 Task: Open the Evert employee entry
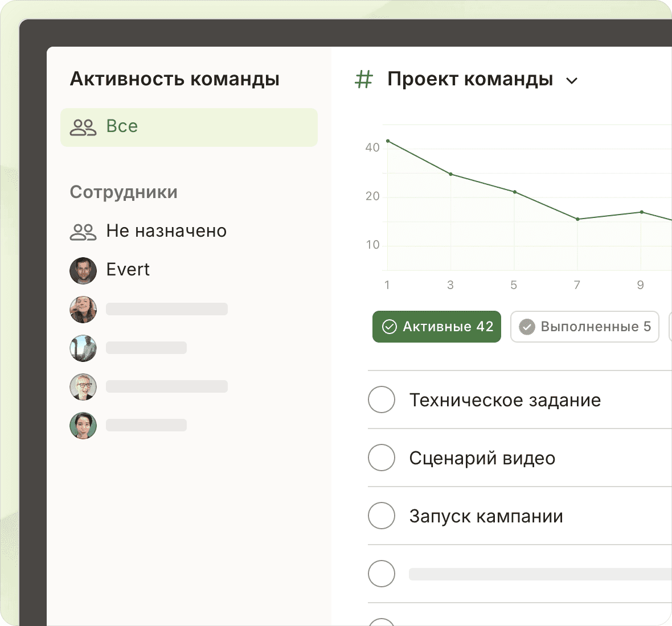(x=128, y=270)
